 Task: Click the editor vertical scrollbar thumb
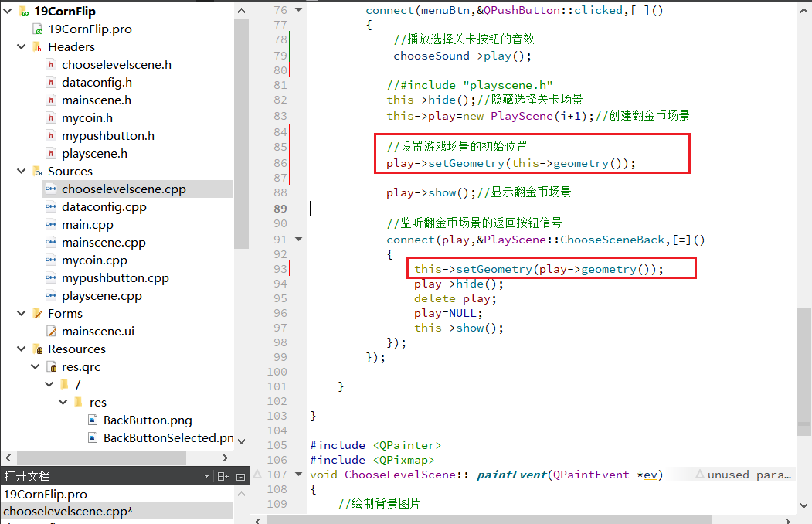(804, 372)
